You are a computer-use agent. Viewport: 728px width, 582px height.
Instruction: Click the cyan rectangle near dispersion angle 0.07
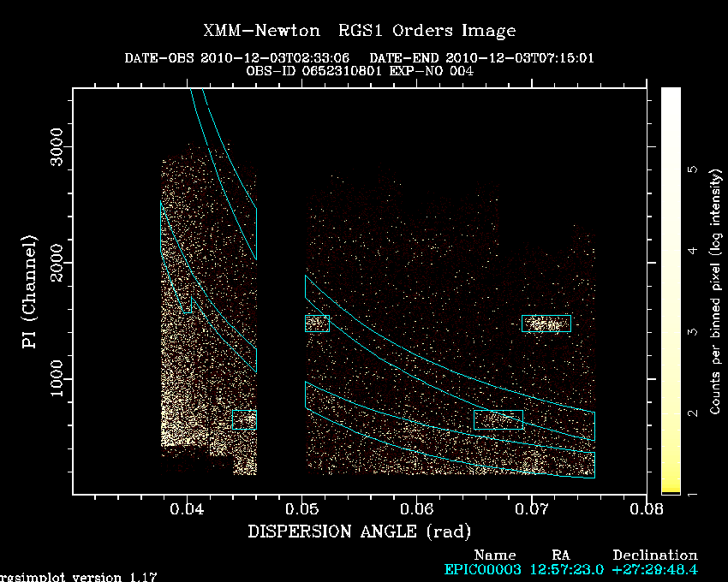coord(546,324)
